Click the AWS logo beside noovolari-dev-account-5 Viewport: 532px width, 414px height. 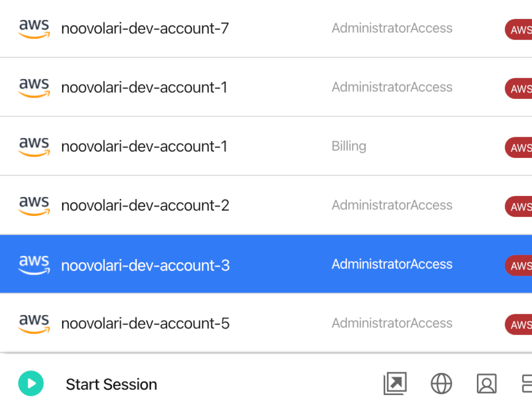(34, 324)
